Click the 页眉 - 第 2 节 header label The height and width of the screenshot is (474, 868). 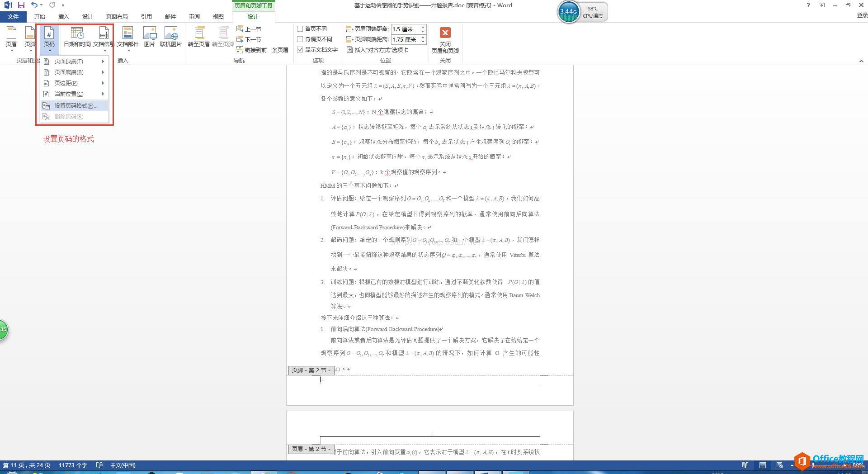point(311,449)
